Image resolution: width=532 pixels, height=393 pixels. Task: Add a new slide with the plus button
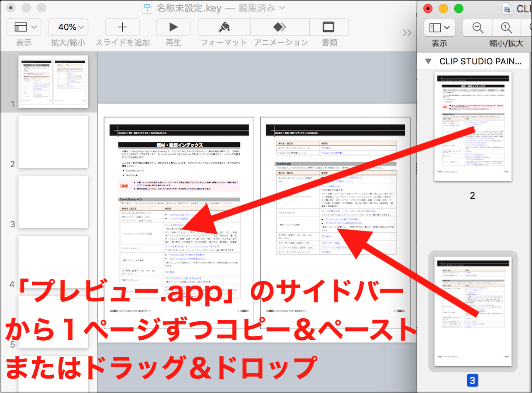click(x=123, y=27)
